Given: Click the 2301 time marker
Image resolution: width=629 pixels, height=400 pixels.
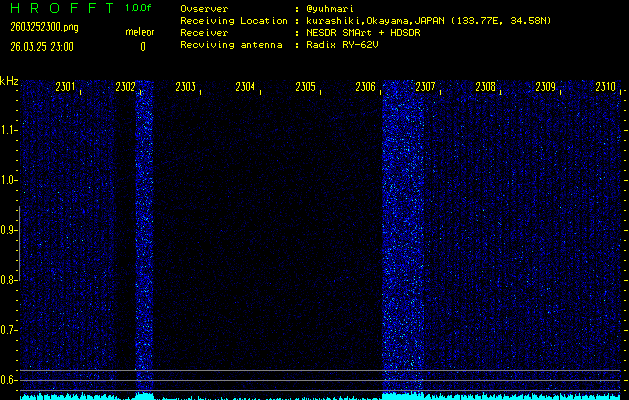Looking at the screenshot, I should [x=66, y=87].
